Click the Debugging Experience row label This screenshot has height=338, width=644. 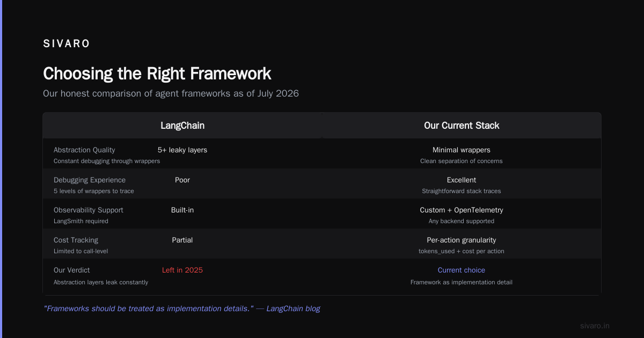[x=90, y=180]
